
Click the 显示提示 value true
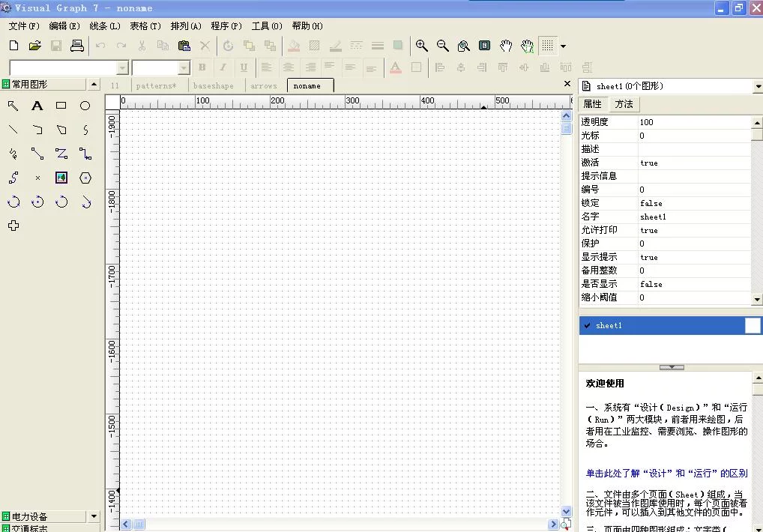tap(694, 257)
